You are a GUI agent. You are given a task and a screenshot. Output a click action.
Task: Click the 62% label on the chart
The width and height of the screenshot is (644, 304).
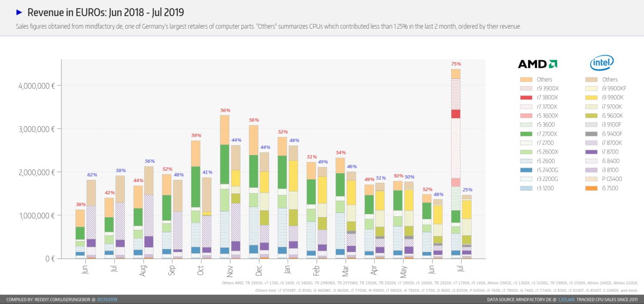click(x=91, y=175)
